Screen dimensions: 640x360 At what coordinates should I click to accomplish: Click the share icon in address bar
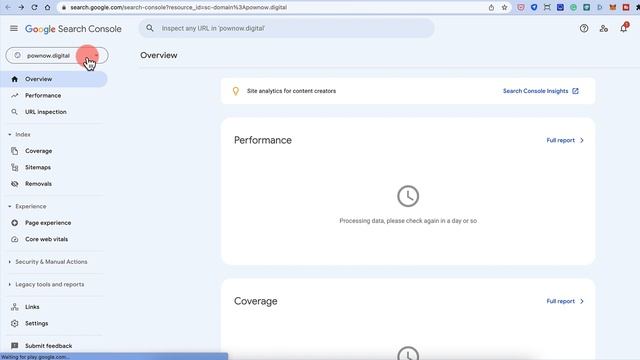(491, 7)
